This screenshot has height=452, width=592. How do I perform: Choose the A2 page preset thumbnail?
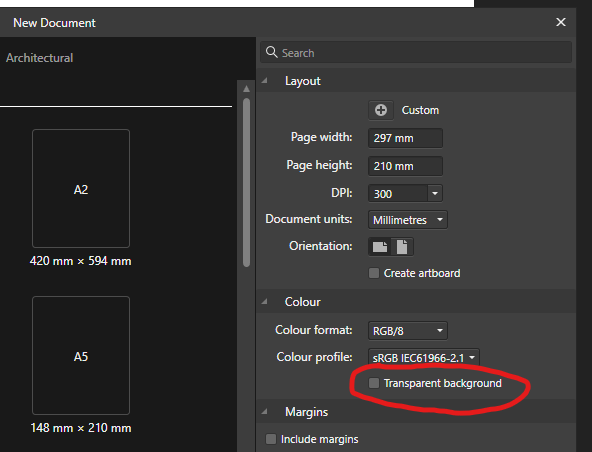point(81,188)
